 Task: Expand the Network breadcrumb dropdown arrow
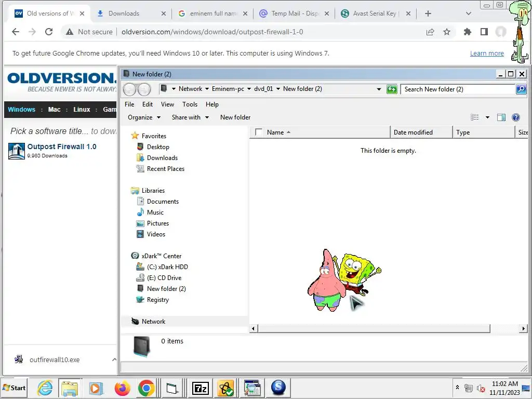pyautogui.click(x=207, y=89)
